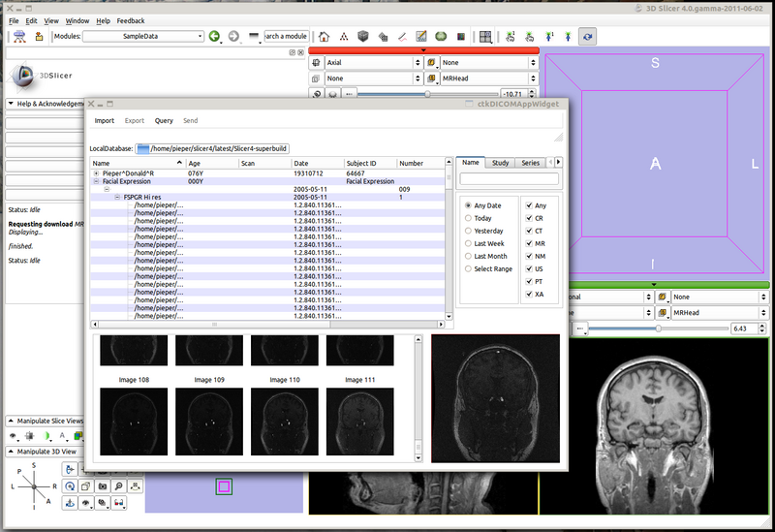Open the Home module icon
This screenshot has width=775, height=532.
click(324, 36)
